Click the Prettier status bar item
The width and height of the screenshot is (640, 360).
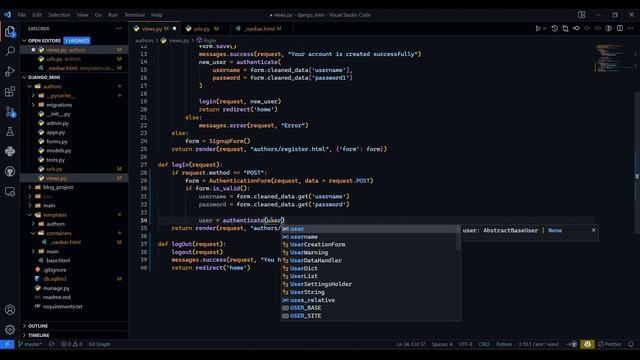tap(609, 344)
